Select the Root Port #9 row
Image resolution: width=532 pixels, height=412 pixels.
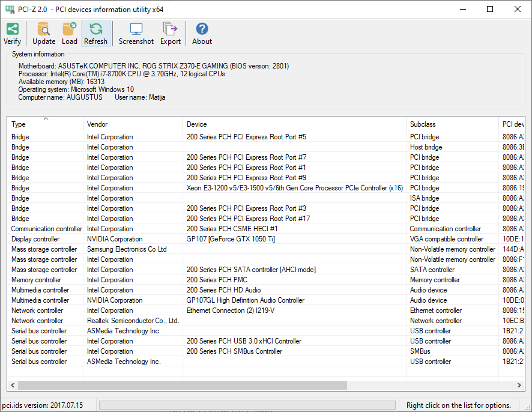[266, 178]
